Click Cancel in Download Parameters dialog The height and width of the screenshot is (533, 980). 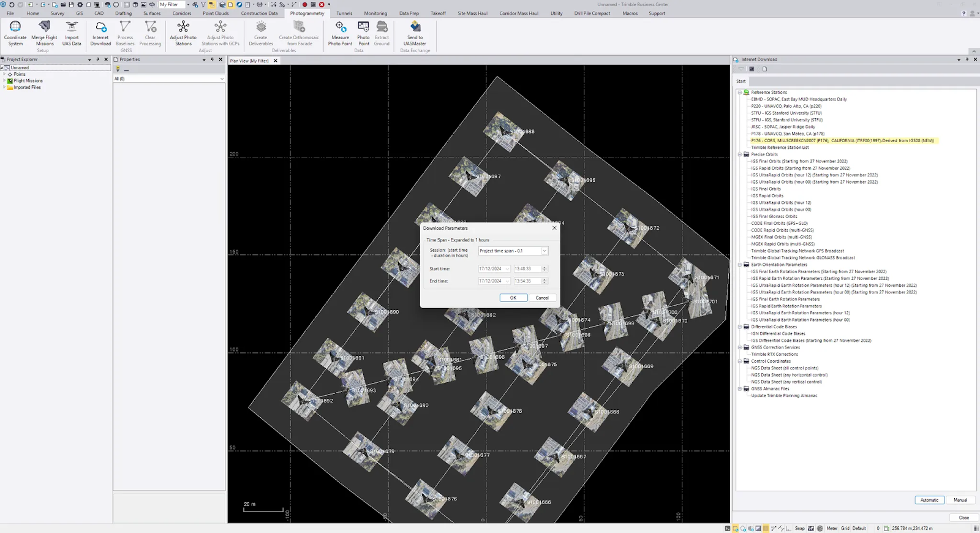[542, 298]
